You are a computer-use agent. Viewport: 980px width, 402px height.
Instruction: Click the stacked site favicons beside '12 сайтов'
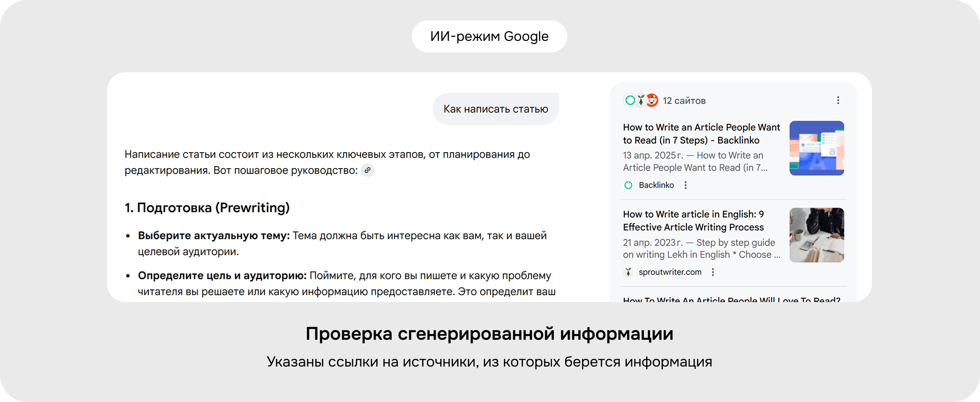[641, 100]
